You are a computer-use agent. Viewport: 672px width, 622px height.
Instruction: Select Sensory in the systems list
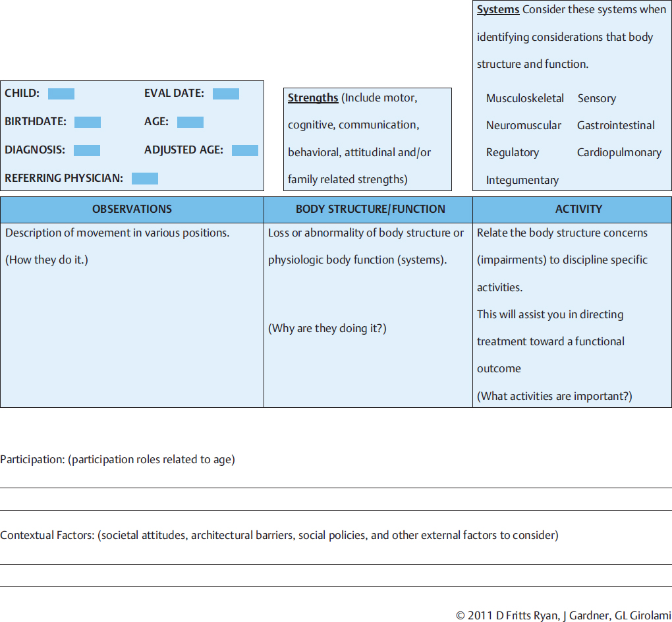click(x=597, y=98)
